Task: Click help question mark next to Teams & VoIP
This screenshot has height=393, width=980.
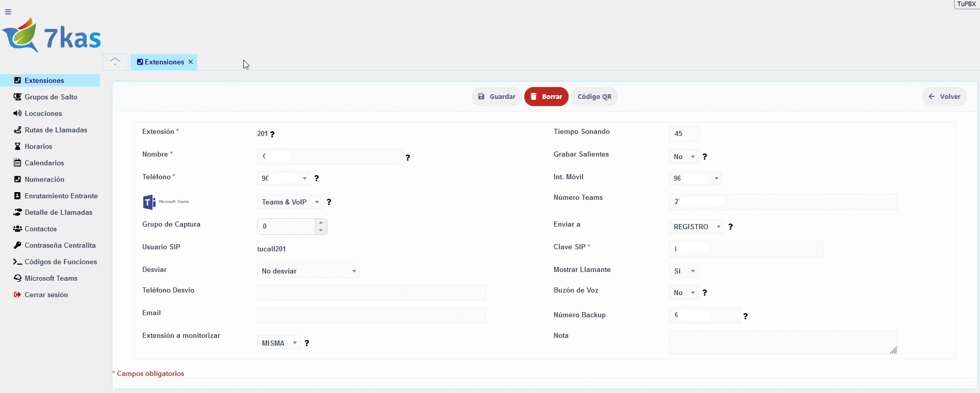Action: (x=329, y=202)
